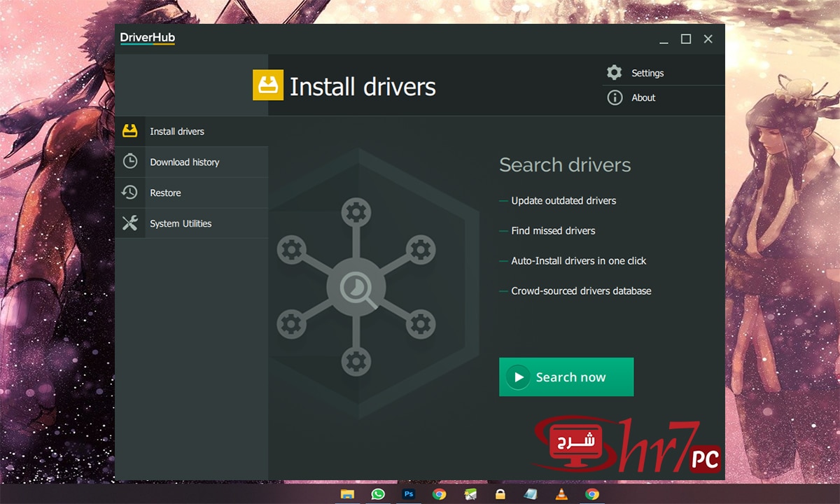The image size is (840, 504).
Task: Click the clock icon next to Download history
Action: 130,162
